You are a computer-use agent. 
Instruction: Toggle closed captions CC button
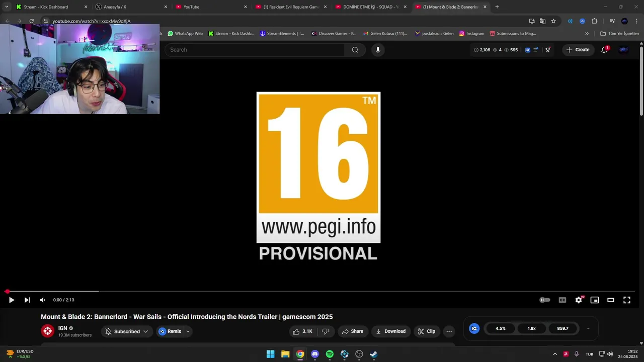(562, 300)
